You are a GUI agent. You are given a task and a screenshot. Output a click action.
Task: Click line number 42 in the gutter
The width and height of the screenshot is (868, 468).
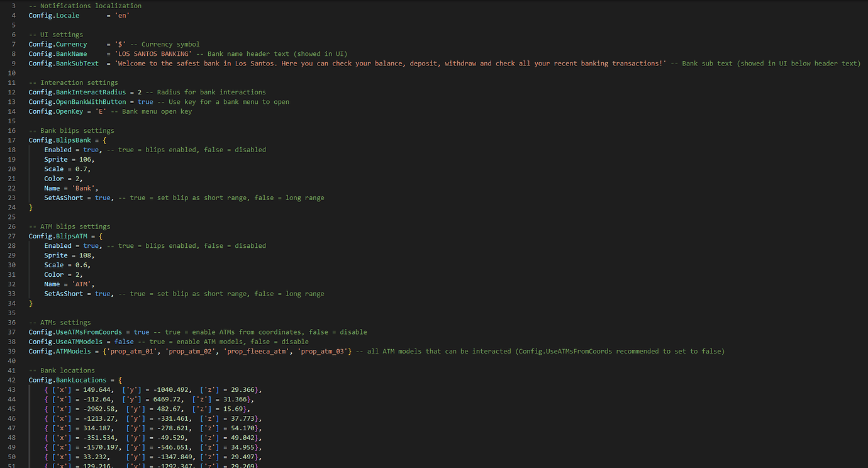pyautogui.click(x=13, y=380)
